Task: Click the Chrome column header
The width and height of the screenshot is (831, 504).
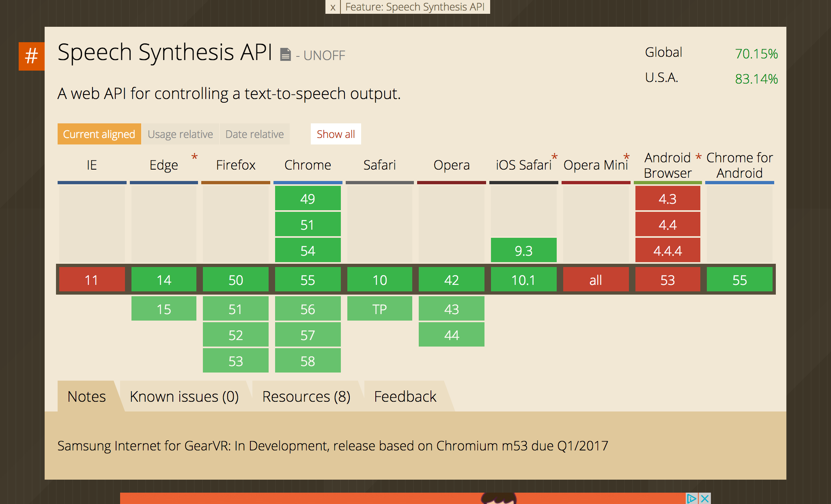Action: (308, 165)
